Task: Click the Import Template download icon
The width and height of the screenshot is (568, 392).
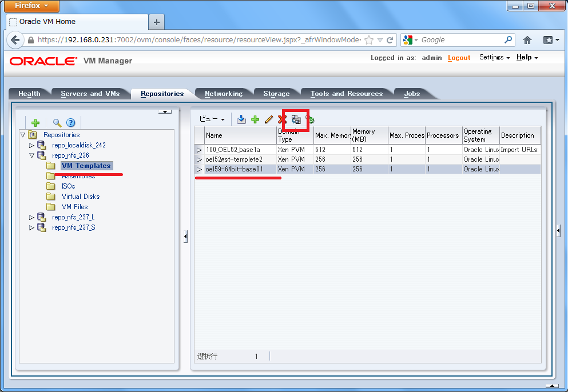Action: click(241, 119)
